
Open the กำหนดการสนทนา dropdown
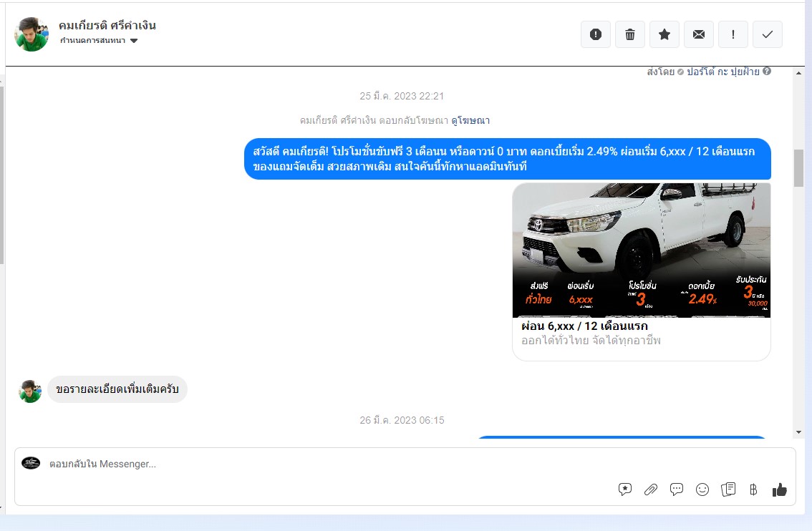click(98, 40)
